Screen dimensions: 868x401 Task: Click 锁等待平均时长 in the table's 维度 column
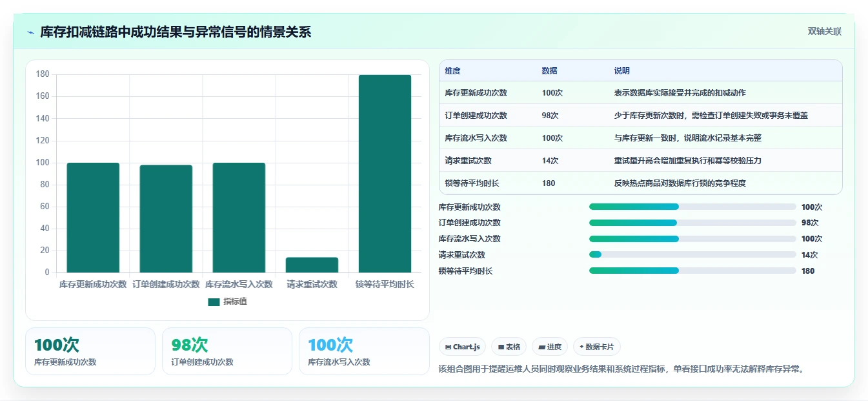pyautogui.click(x=472, y=183)
